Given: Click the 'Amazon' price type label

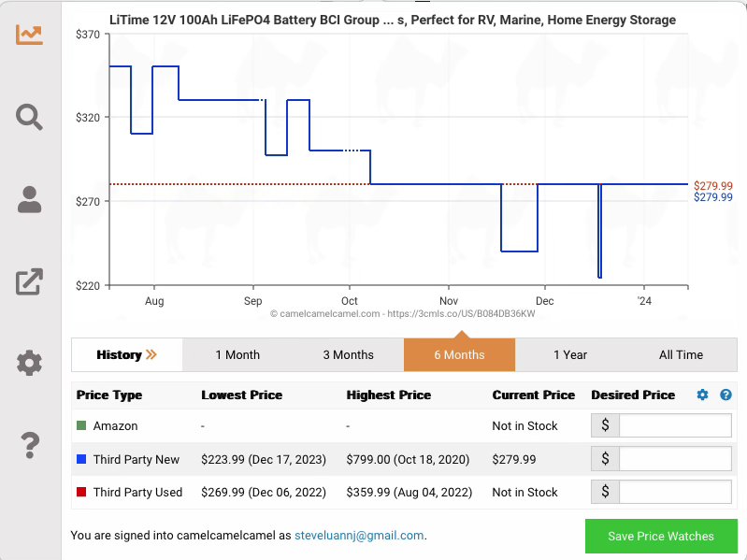Looking at the screenshot, I should point(115,425).
